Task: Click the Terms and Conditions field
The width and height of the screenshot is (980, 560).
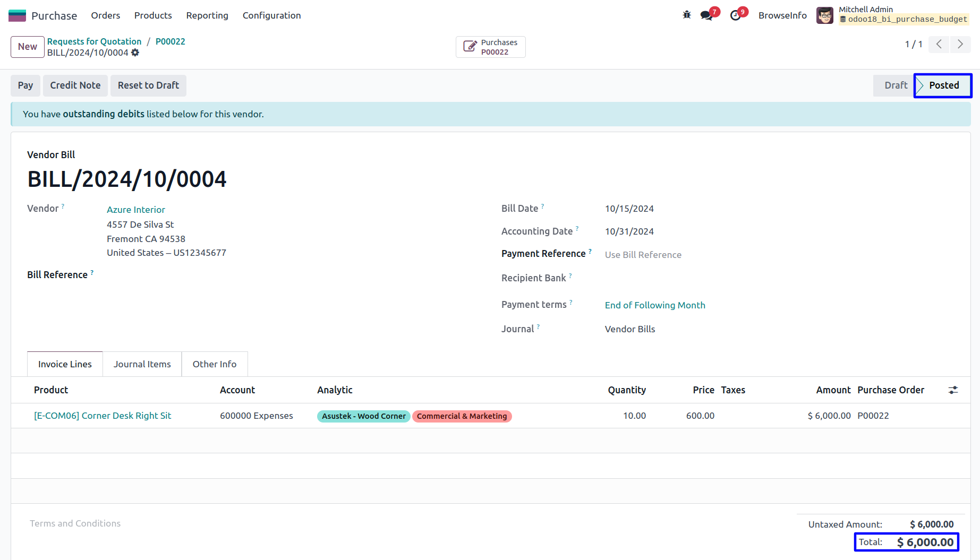Action: click(x=75, y=523)
